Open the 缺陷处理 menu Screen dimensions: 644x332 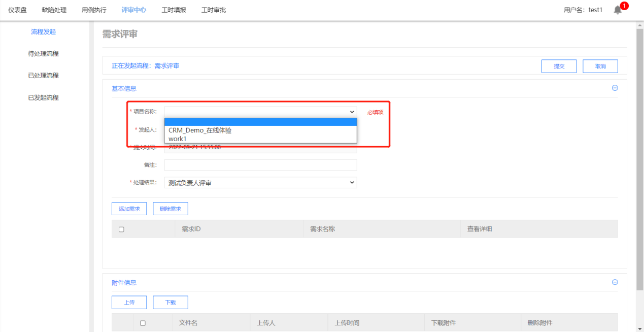[54, 10]
